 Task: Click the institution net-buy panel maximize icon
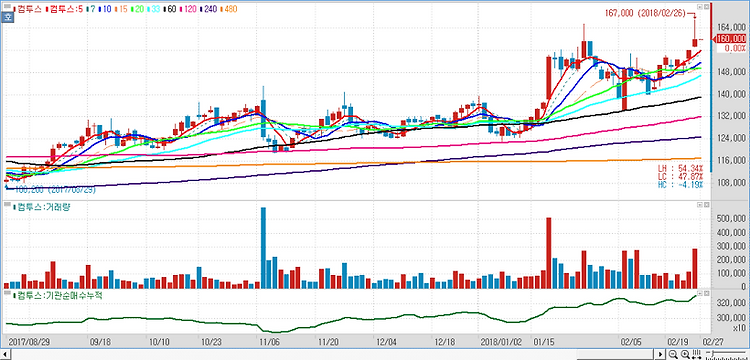[x=700, y=293]
